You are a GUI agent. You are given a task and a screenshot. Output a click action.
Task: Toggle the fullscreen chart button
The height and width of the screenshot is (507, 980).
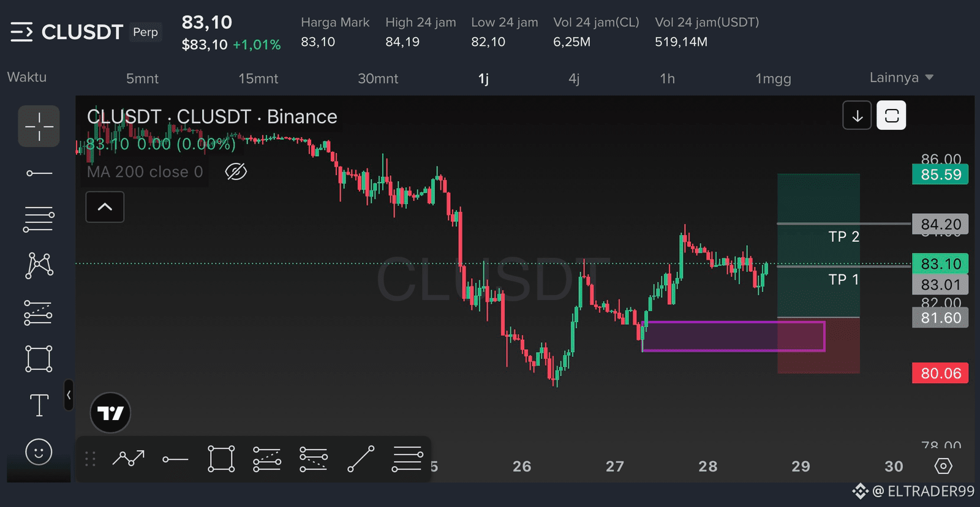tap(891, 116)
